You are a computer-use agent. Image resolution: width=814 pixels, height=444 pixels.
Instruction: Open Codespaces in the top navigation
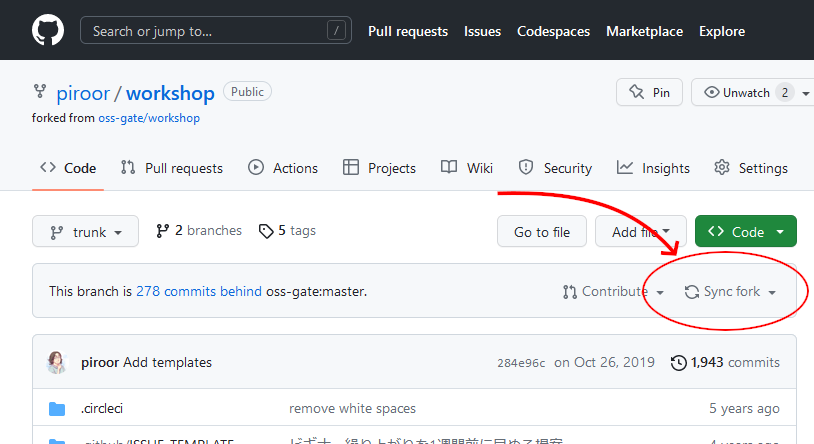553,31
